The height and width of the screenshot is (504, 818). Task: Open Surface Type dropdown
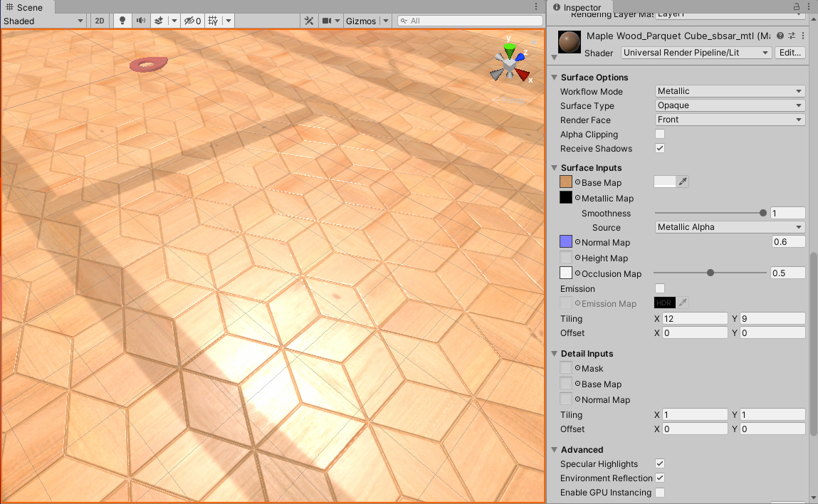click(x=730, y=105)
